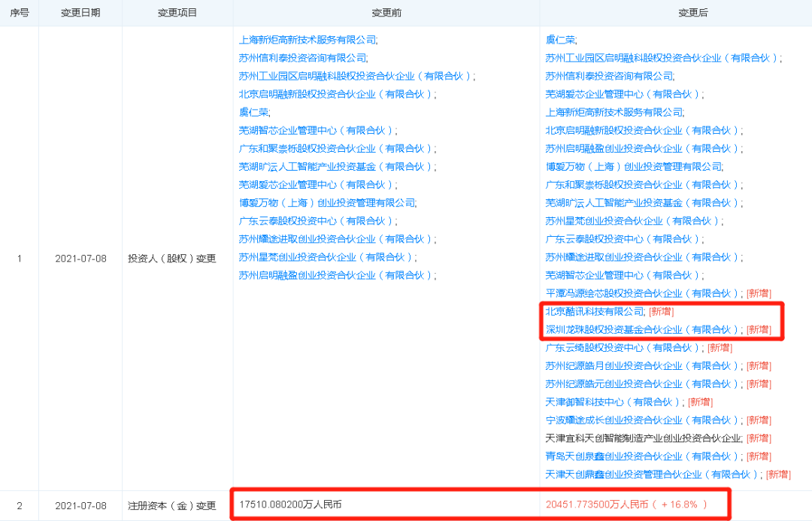The width and height of the screenshot is (812, 521).
Task: Select the 注册资本(金)变更 cell
Action: [x=172, y=505]
